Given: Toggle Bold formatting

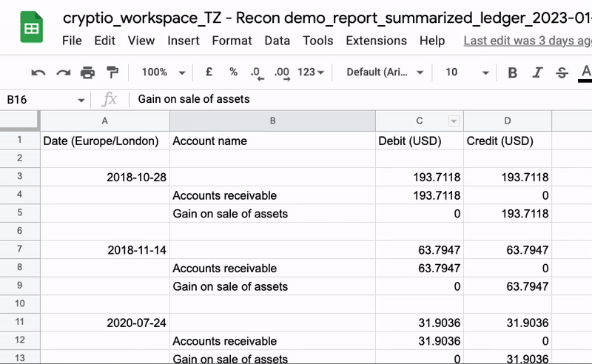Looking at the screenshot, I should point(512,72).
